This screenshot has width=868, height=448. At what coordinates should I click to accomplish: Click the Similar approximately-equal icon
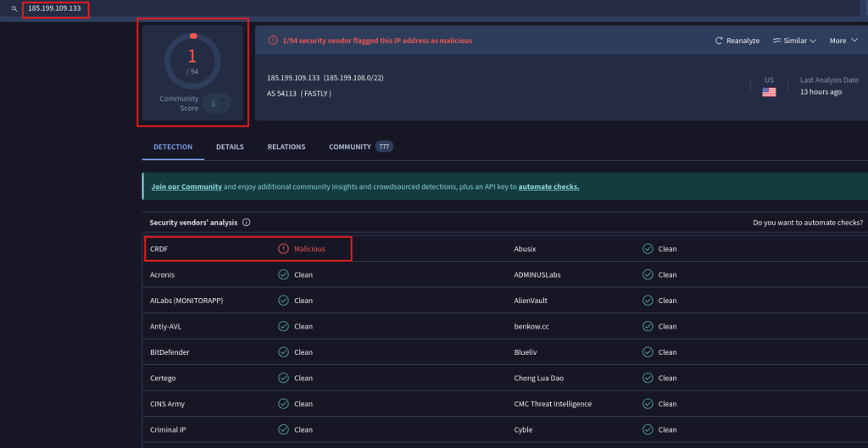[x=776, y=41]
